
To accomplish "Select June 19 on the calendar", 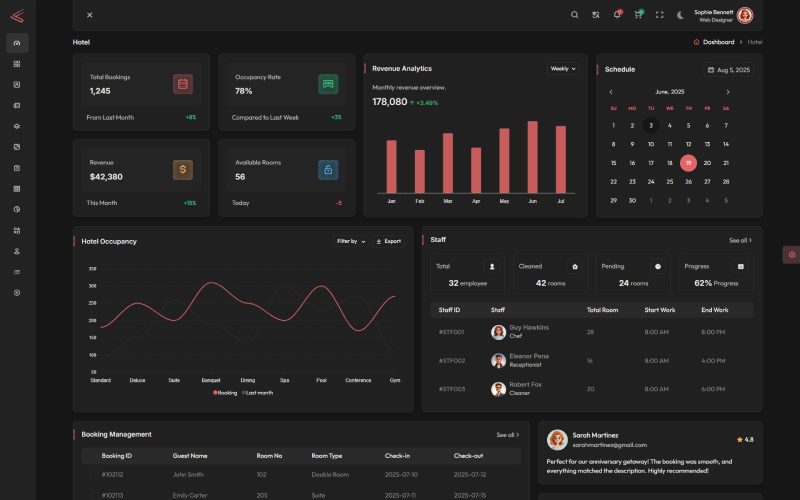I will pos(688,163).
